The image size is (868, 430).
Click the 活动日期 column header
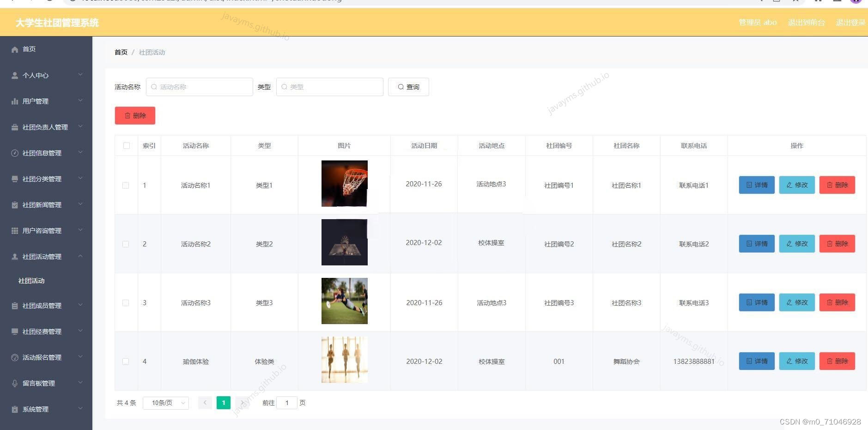point(424,146)
